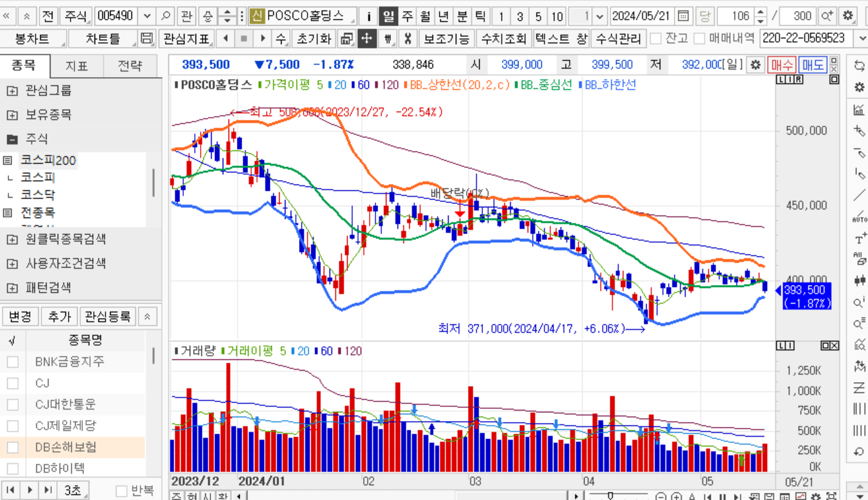Select the candlestick chart type icon
The width and height of the screenshot is (868, 500).
(860, 281)
